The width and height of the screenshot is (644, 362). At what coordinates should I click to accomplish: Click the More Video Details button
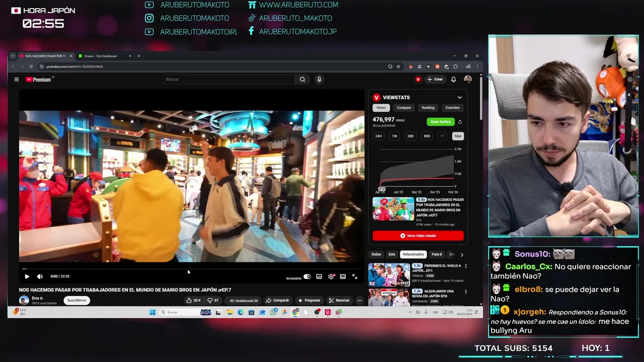click(418, 236)
